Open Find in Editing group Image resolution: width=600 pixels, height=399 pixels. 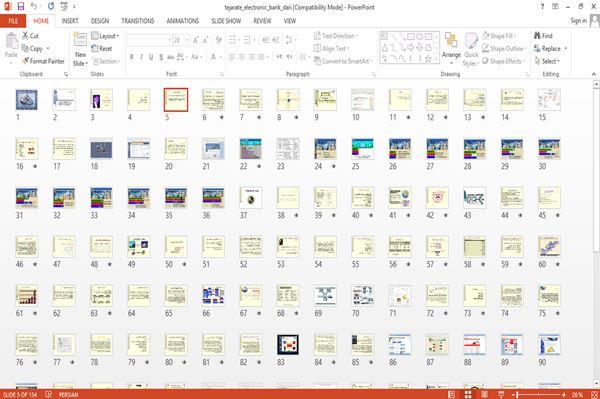coord(543,36)
